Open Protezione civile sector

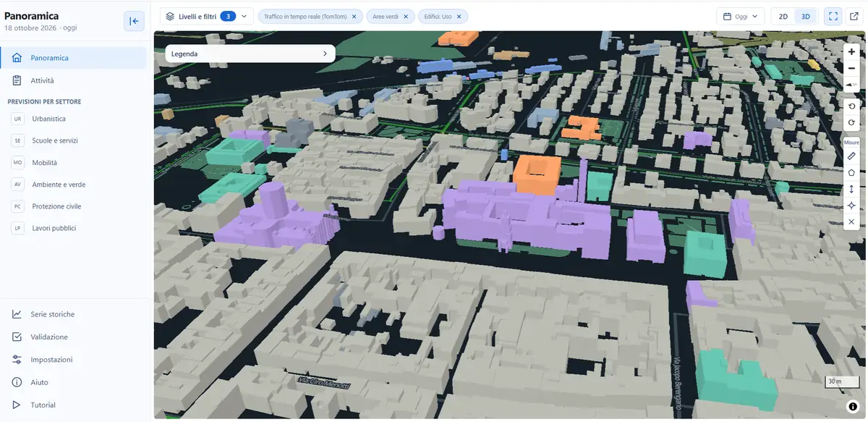(73, 206)
